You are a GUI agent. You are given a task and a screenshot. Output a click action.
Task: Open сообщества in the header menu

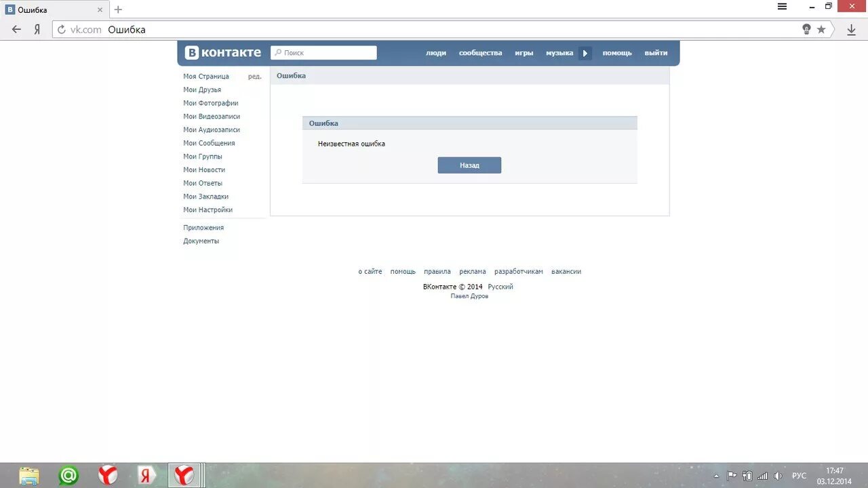pos(480,53)
